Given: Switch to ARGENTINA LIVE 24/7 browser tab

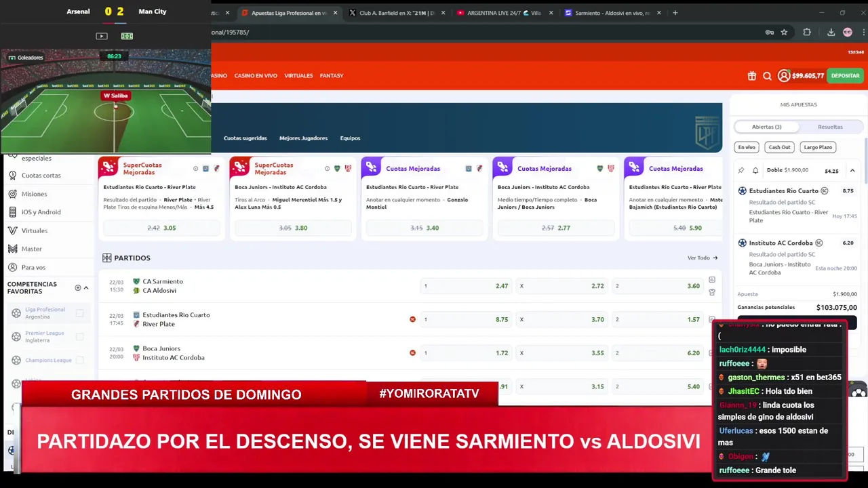Looking at the screenshot, I should pyautogui.click(x=504, y=13).
